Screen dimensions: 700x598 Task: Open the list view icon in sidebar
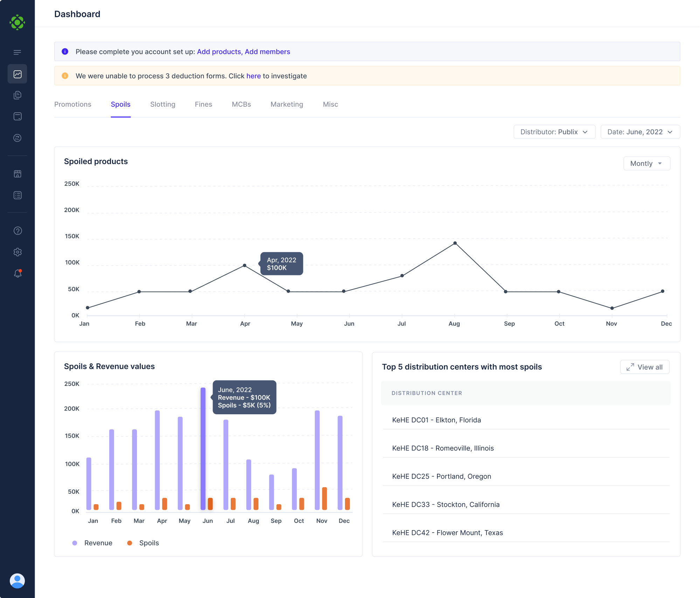pyautogui.click(x=17, y=195)
